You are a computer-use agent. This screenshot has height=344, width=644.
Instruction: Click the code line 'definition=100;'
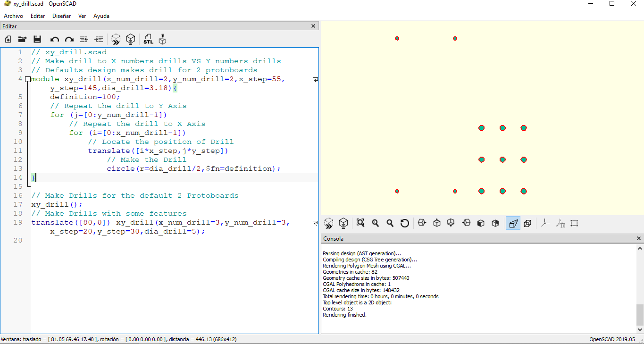click(x=85, y=97)
